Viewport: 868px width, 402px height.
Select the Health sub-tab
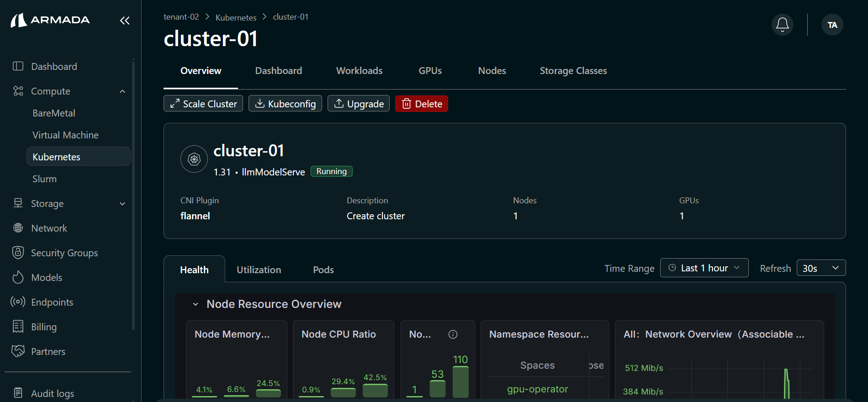click(x=194, y=270)
